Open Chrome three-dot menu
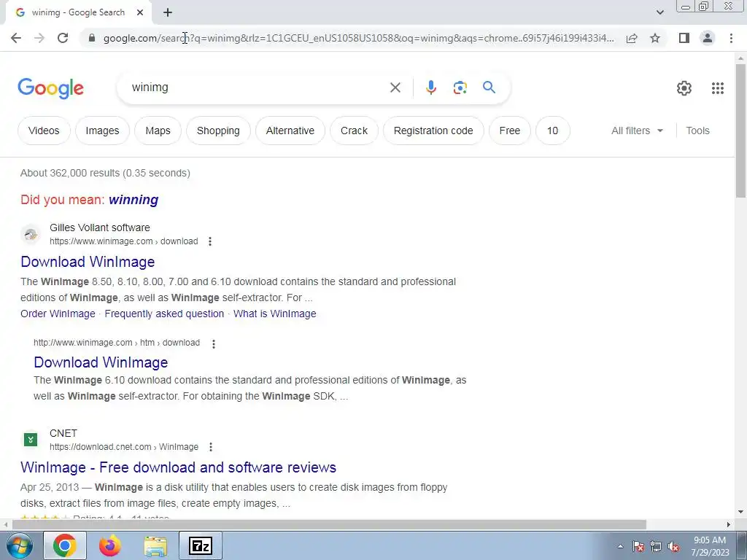Screen dimensions: 747x560 coord(731,38)
